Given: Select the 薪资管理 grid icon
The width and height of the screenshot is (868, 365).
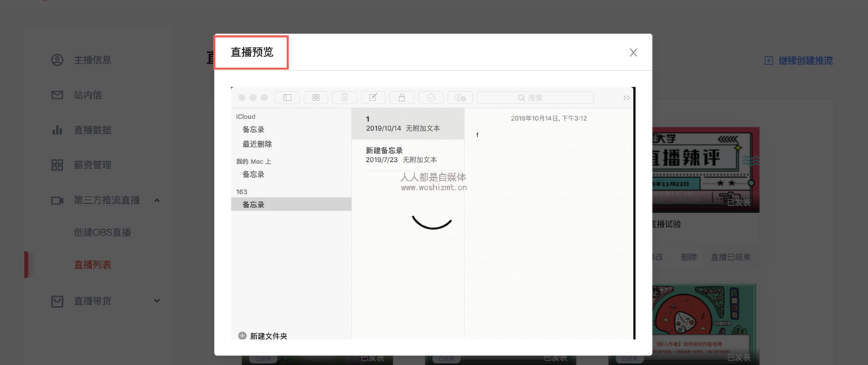Looking at the screenshot, I should click(x=57, y=165).
